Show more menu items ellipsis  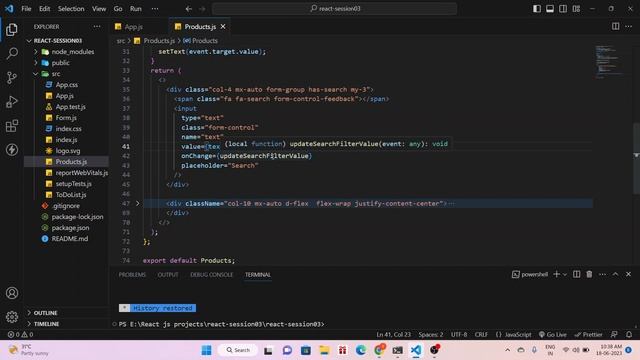155,9
